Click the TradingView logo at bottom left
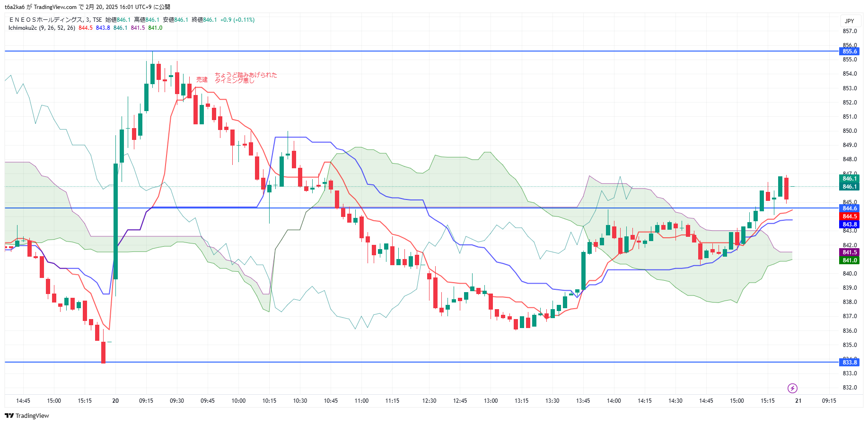Screen dimensions: 868x424 tap(27, 416)
